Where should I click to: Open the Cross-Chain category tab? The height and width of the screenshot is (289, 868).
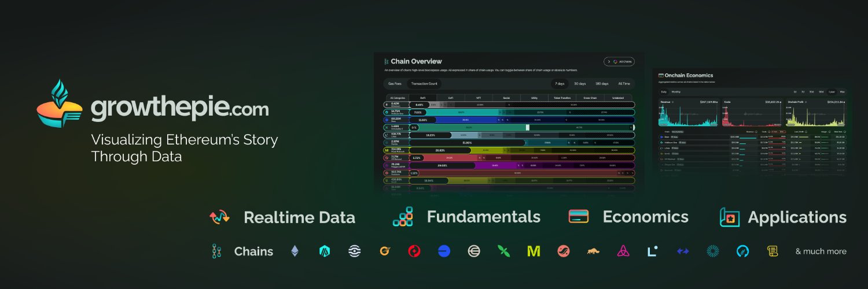[590, 98]
